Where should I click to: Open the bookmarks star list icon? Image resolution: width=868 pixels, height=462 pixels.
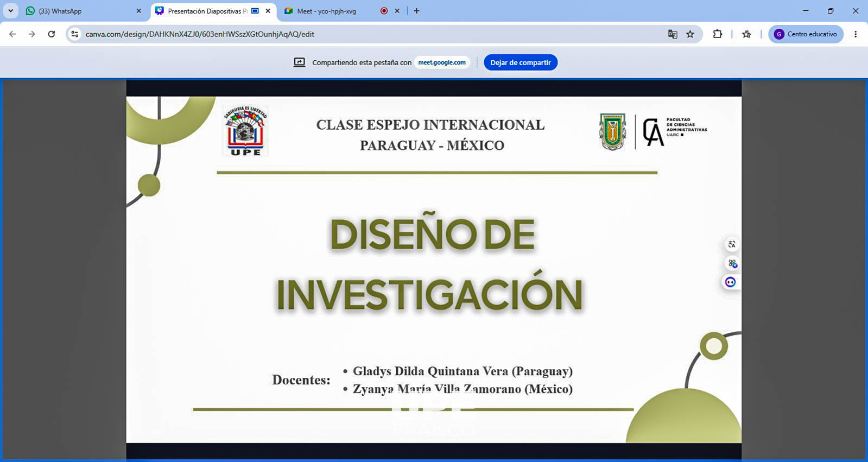pyautogui.click(x=746, y=34)
